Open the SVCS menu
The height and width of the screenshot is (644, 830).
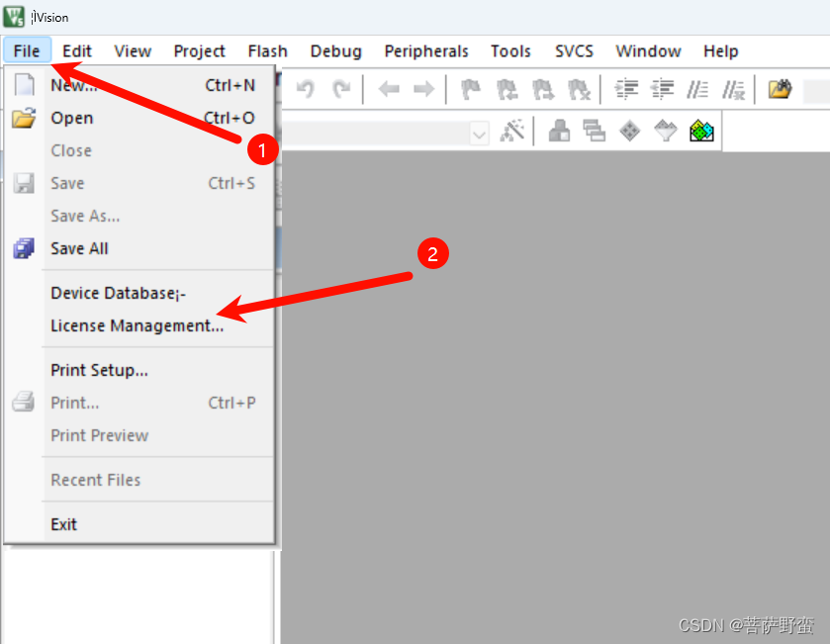click(575, 50)
